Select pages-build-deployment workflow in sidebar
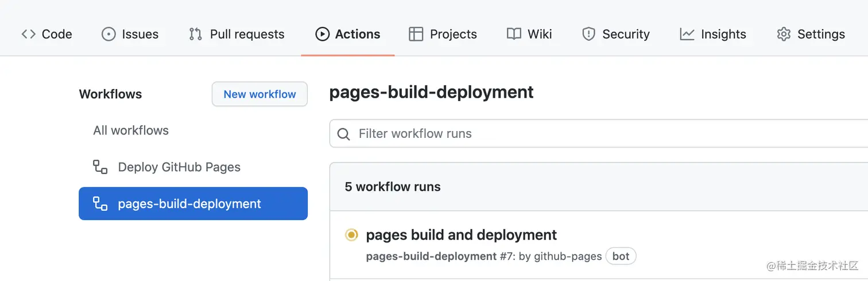This screenshot has height=281, width=868. [193, 203]
